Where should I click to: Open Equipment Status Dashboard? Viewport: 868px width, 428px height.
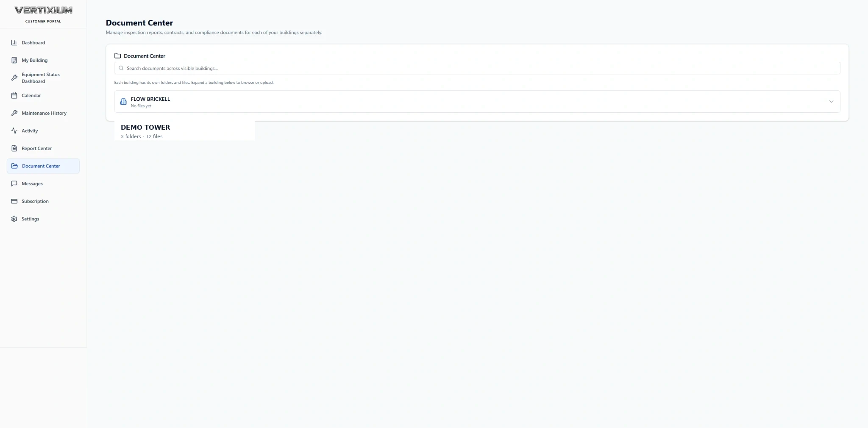pos(43,78)
